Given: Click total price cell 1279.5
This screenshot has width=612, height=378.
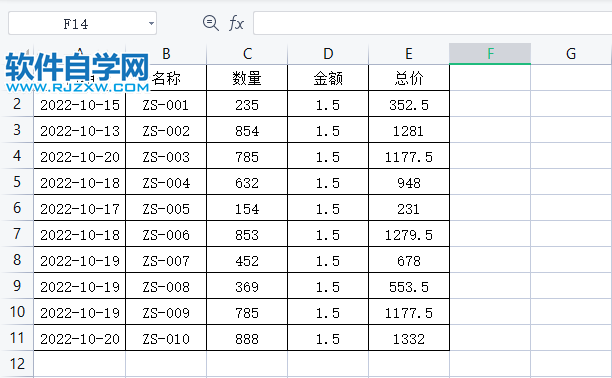Looking at the screenshot, I should pyautogui.click(x=409, y=234).
